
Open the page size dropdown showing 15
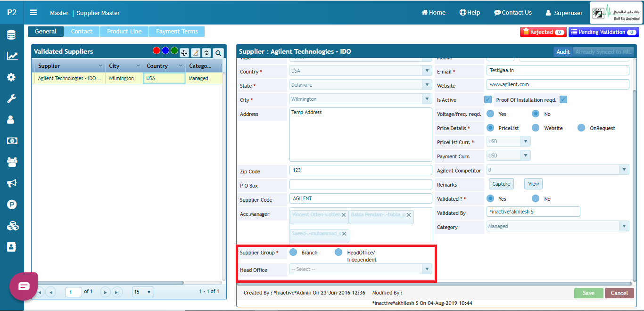143,292
